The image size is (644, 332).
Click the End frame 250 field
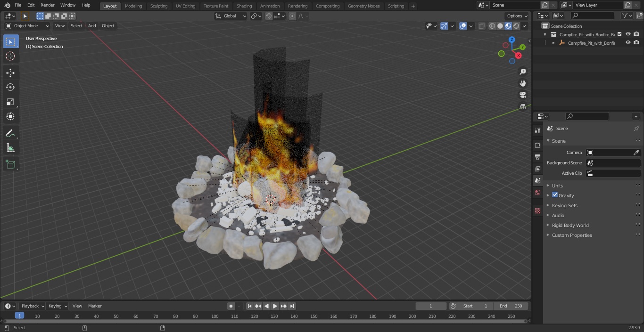[512, 306]
